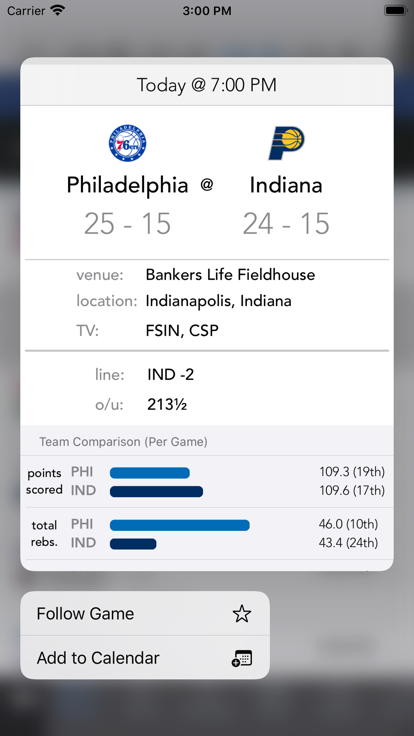This screenshot has height=736, width=414.
Task: Tap the star icon beside Follow Game
Action: (242, 613)
